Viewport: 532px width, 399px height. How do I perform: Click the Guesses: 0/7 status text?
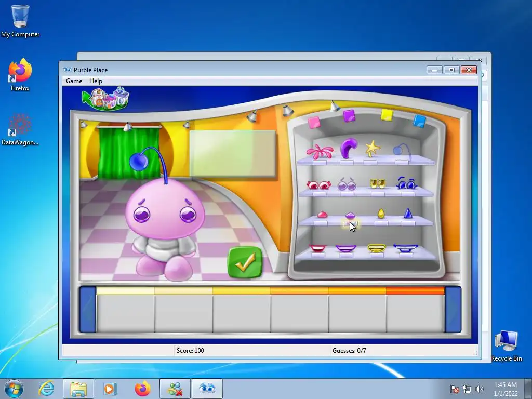[349, 351]
